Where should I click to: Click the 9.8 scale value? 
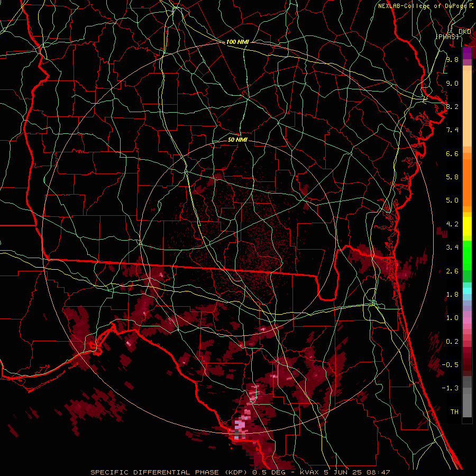pyautogui.click(x=452, y=59)
